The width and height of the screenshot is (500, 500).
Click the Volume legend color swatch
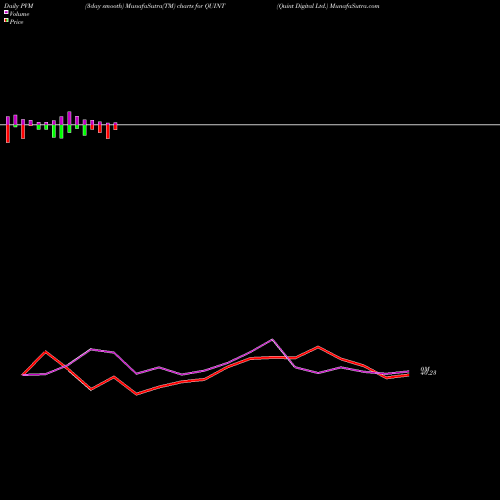tap(6, 12)
